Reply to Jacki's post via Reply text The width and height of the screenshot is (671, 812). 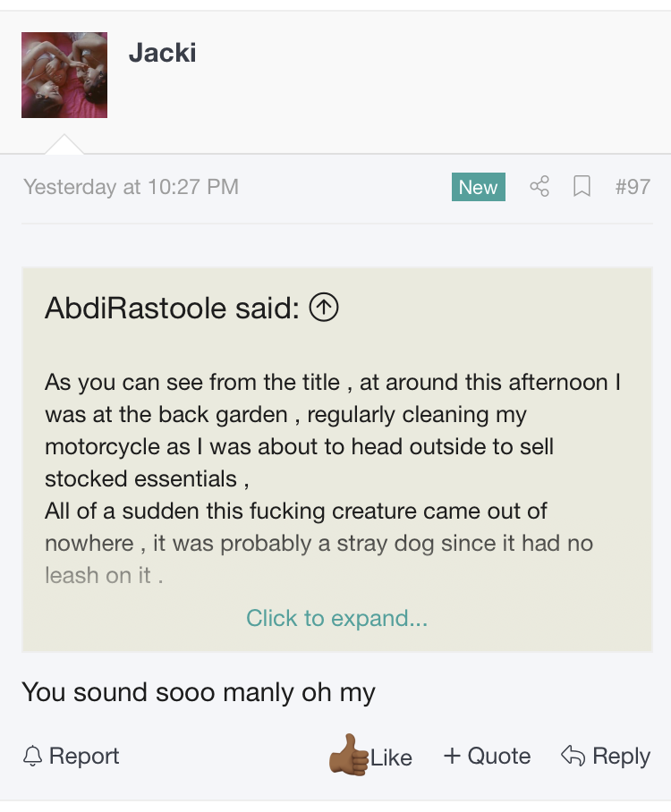(621, 757)
